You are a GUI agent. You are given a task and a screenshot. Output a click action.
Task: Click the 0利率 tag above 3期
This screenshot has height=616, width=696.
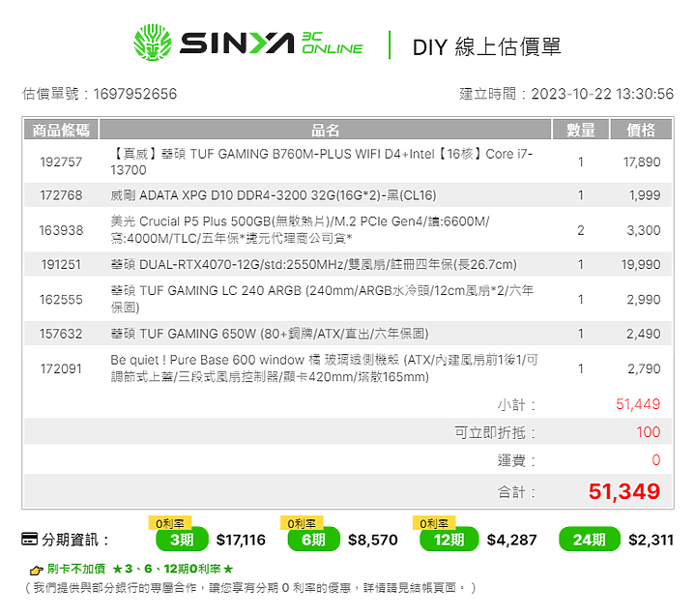coord(169,523)
